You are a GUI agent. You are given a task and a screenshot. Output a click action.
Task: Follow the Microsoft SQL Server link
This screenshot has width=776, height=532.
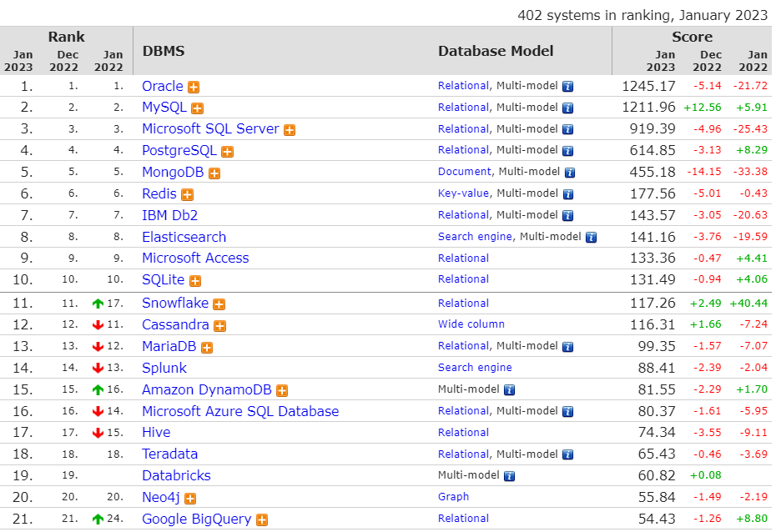click(210, 128)
